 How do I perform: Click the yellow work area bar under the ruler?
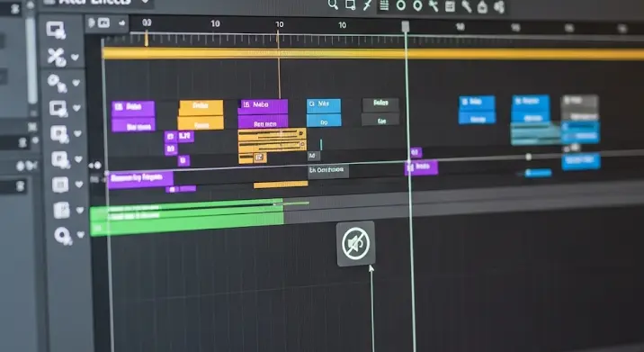(x=373, y=53)
